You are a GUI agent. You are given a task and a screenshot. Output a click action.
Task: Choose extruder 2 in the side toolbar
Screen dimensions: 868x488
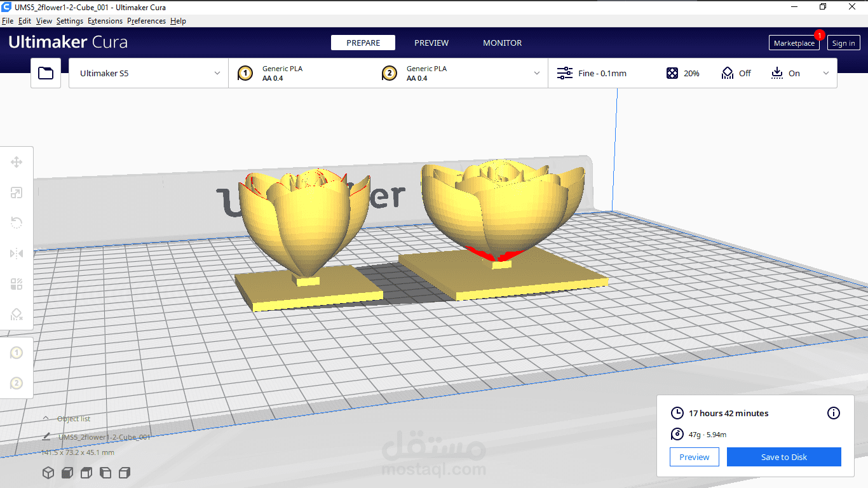click(x=17, y=383)
